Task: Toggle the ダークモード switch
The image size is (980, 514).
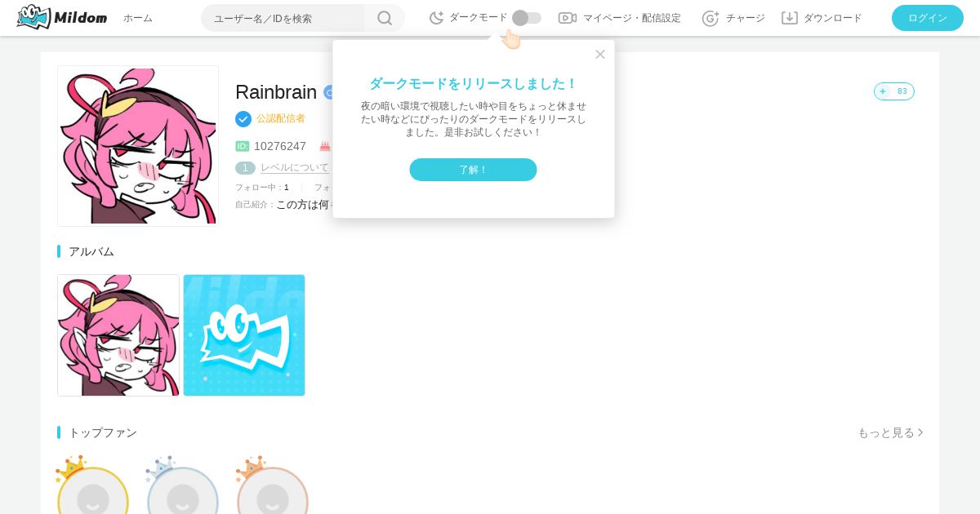Action: [527, 18]
